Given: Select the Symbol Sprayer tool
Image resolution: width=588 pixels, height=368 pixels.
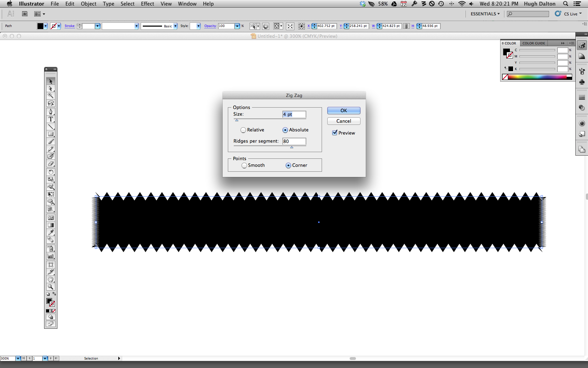Looking at the screenshot, I should pyautogui.click(x=51, y=248).
